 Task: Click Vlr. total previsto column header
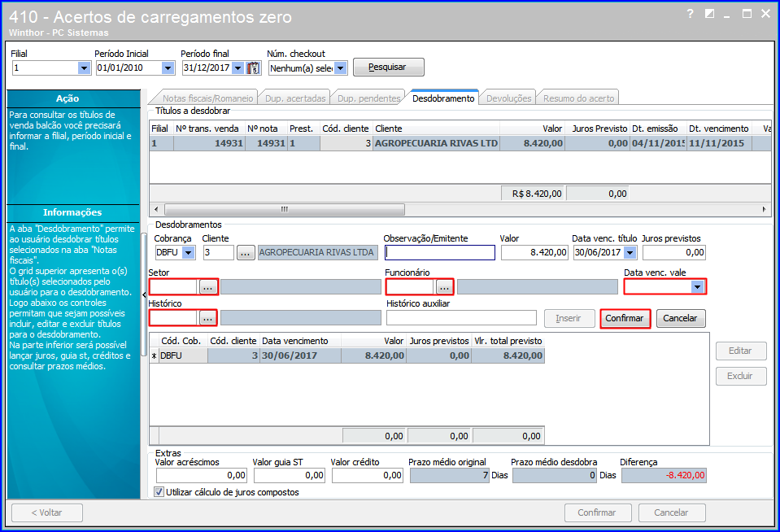tap(508, 341)
